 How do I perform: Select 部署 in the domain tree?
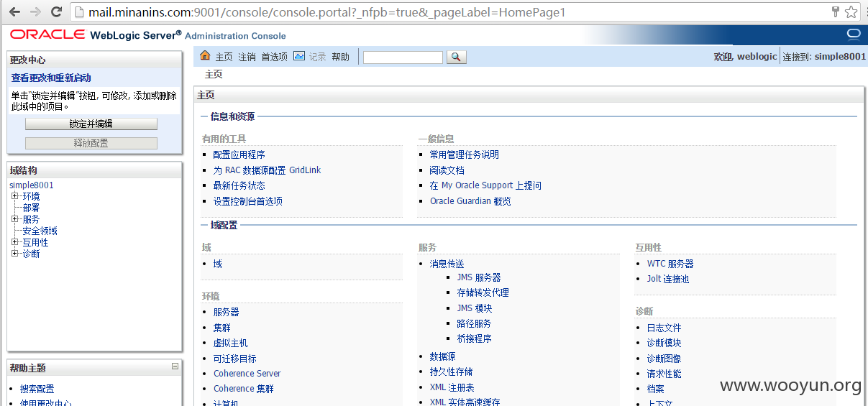coord(31,208)
